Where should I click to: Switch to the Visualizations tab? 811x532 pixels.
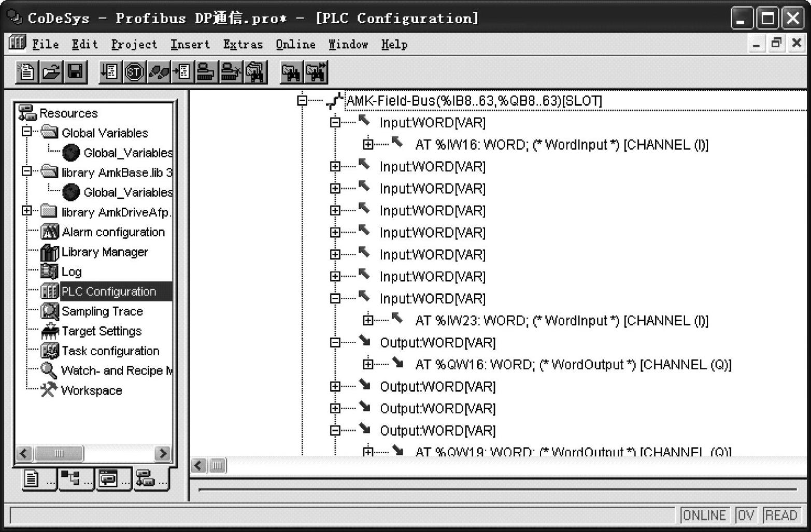[x=113, y=479]
